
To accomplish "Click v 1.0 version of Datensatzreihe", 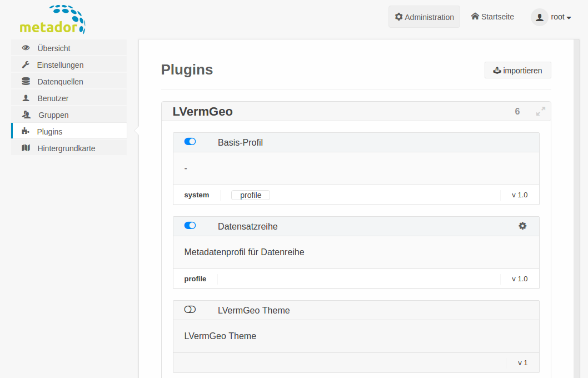I will pos(520,279).
